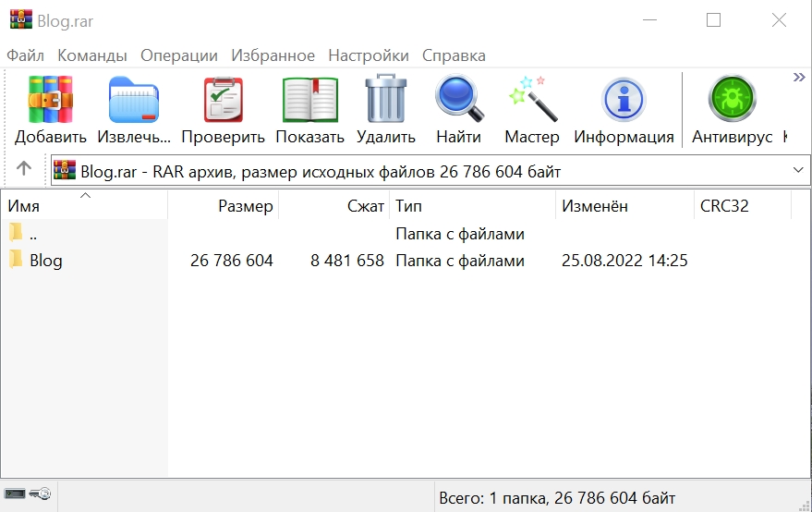Select the parent ".." folder entry
The width and height of the screenshot is (812, 512).
pyautogui.click(x=33, y=234)
